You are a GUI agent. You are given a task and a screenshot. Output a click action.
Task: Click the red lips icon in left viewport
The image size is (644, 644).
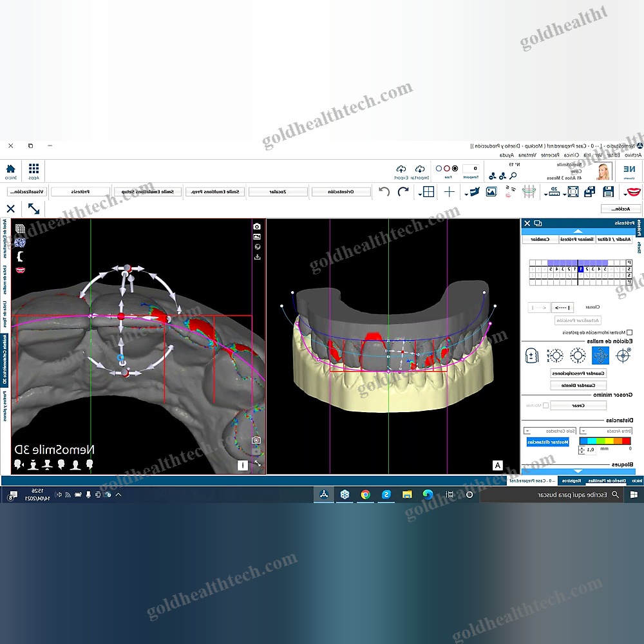[x=20, y=270]
